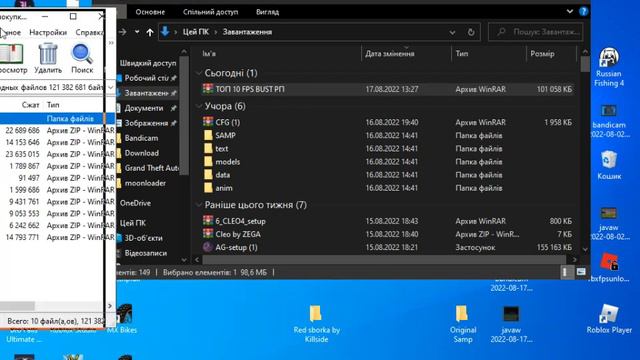
Task: Open Робочий стіл in the navigation pane
Action: pyautogui.click(x=147, y=78)
